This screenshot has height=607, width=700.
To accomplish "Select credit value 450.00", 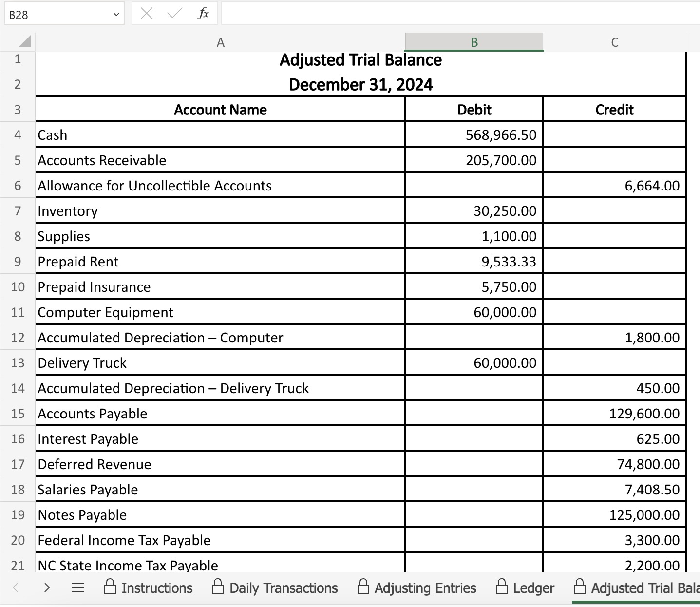I will [x=614, y=388].
